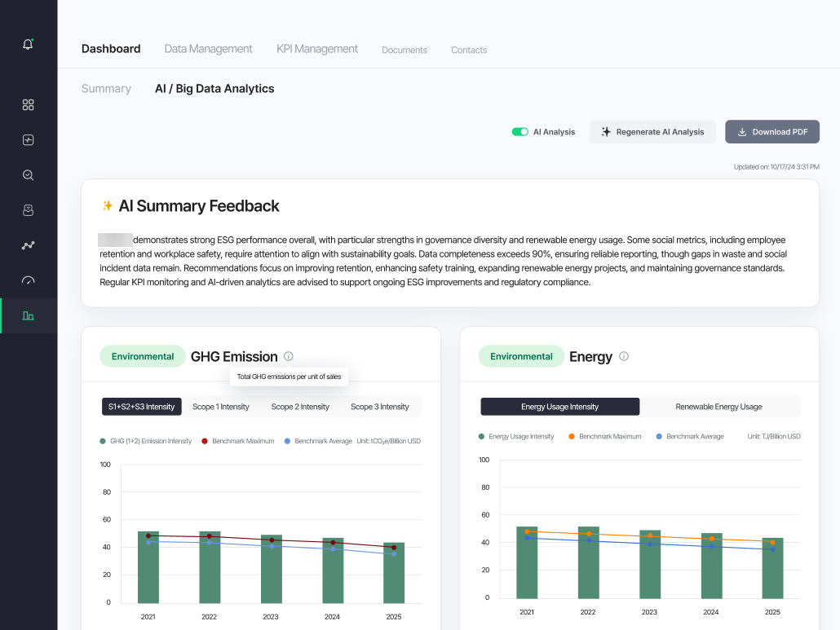The height and width of the screenshot is (630, 840).
Task: Switch to Summary sub-tab
Action: click(x=106, y=88)
